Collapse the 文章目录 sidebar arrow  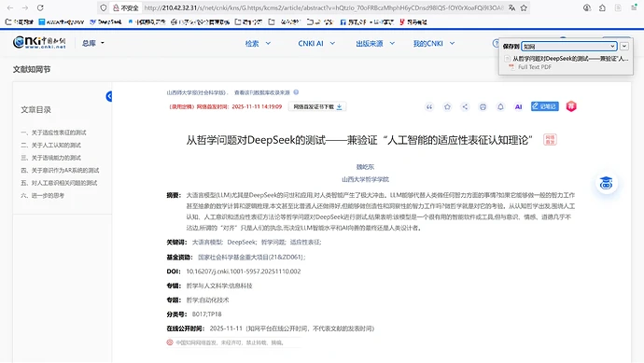pyautogui.click(x=109, y=96)
